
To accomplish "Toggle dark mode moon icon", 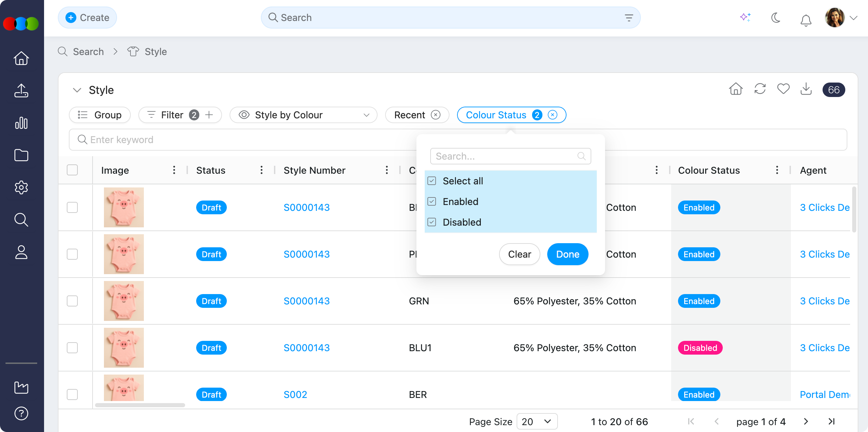I will point(776,18).
